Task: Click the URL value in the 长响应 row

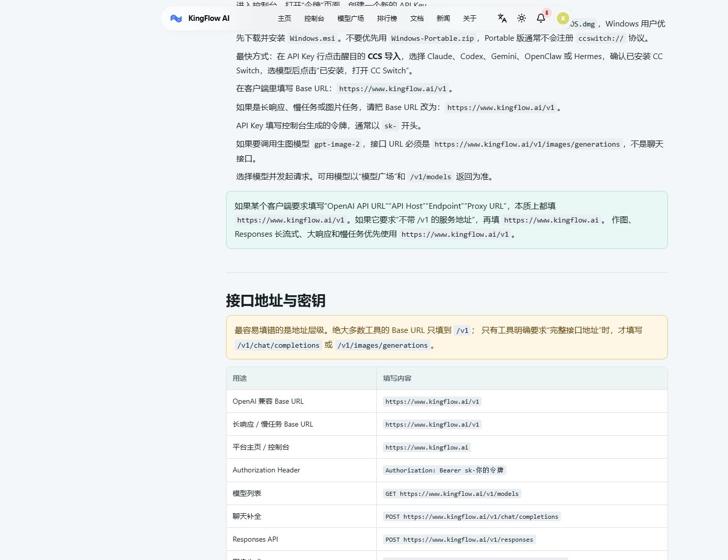Action: [432, 425]
